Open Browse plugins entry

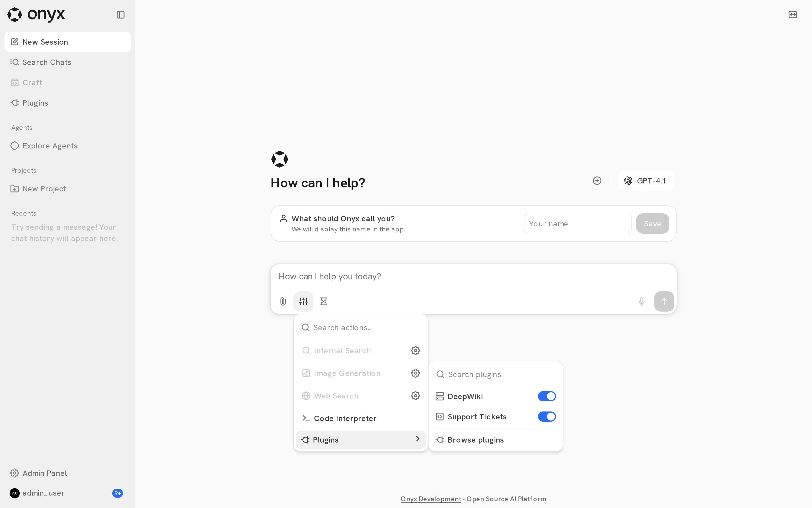click(496, 440)
